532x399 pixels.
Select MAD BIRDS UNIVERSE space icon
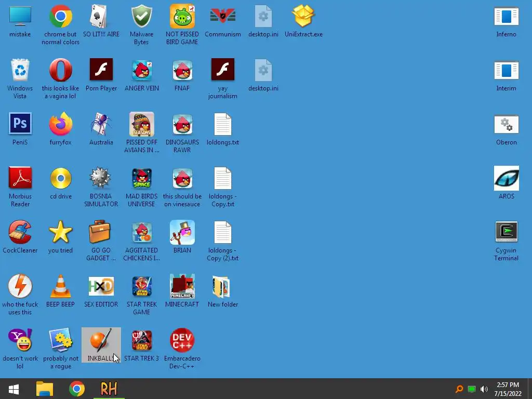(141, 178)
